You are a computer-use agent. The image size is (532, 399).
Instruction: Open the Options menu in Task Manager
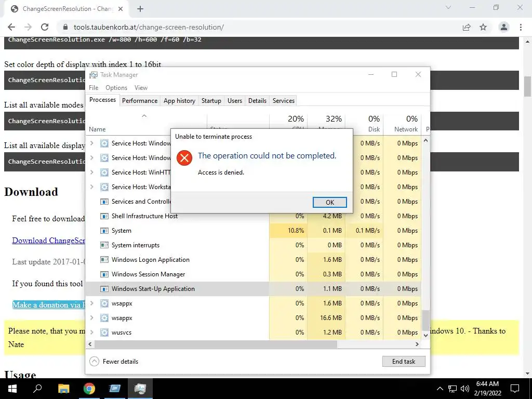coord(116,87)
